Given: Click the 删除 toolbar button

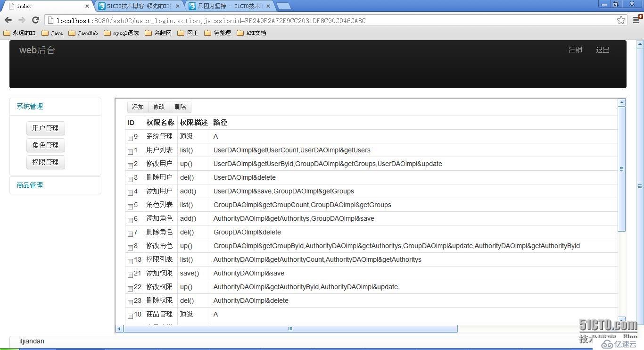Looking at the screenshot, I should coord(180,107).
